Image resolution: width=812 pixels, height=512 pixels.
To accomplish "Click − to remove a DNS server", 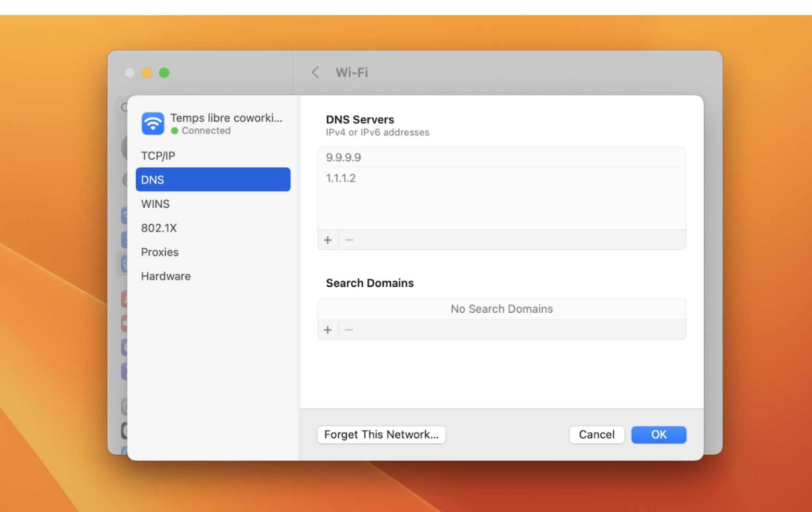I will 349,240.
